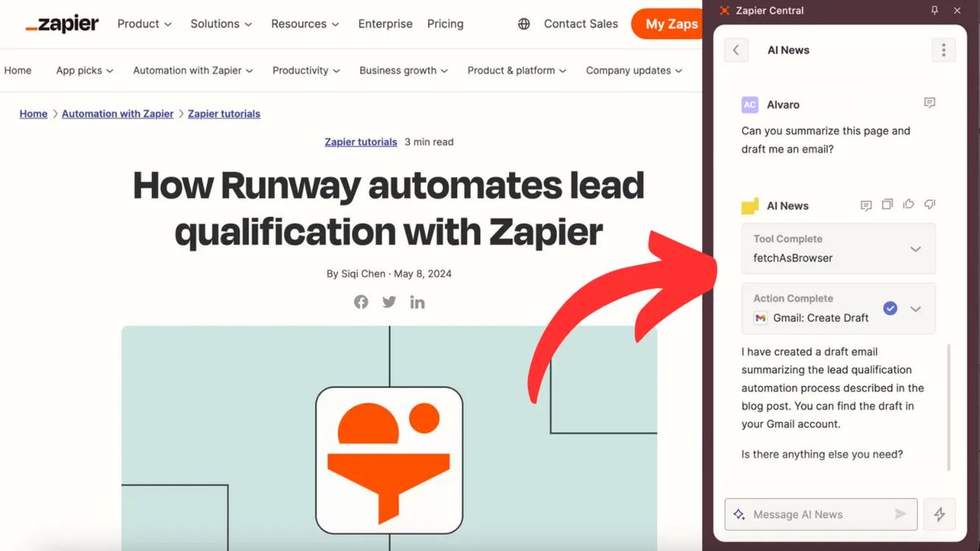Share article via Facebook icon
This screenshot has height=551, width=980.
coord(361,302)
